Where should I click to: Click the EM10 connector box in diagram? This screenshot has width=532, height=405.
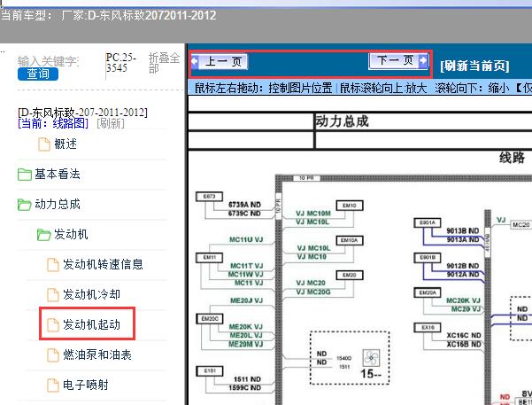[x=350, y=206]
